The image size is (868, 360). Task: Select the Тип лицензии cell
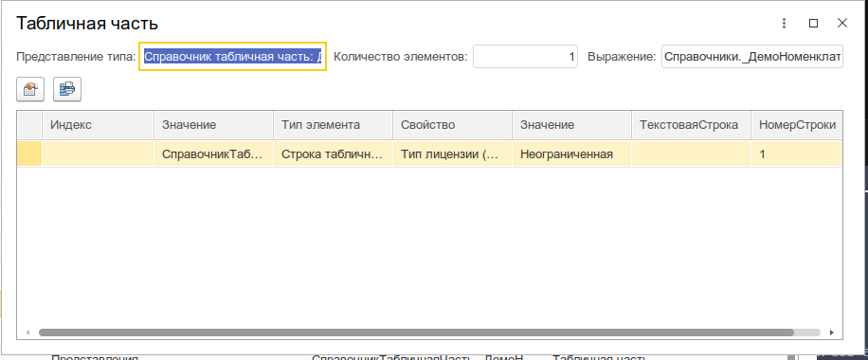(x=453, y=154)
